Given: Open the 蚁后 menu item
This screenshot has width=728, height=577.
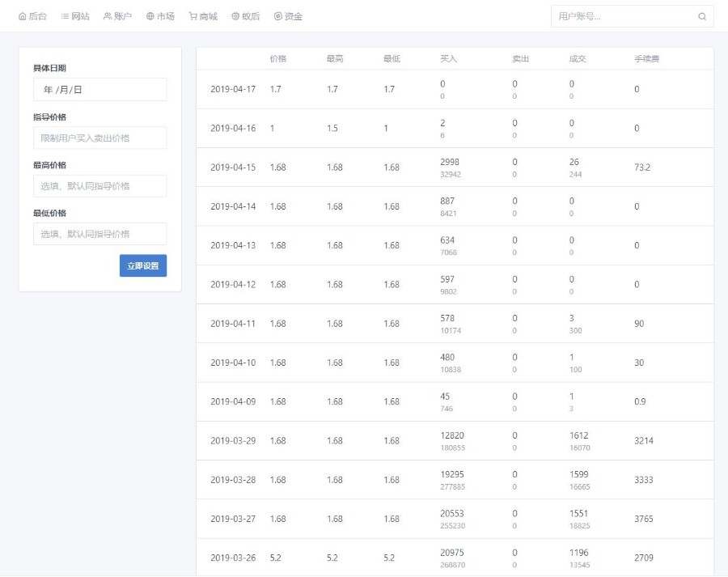Looking at the screenshot, I should point(245,16).
